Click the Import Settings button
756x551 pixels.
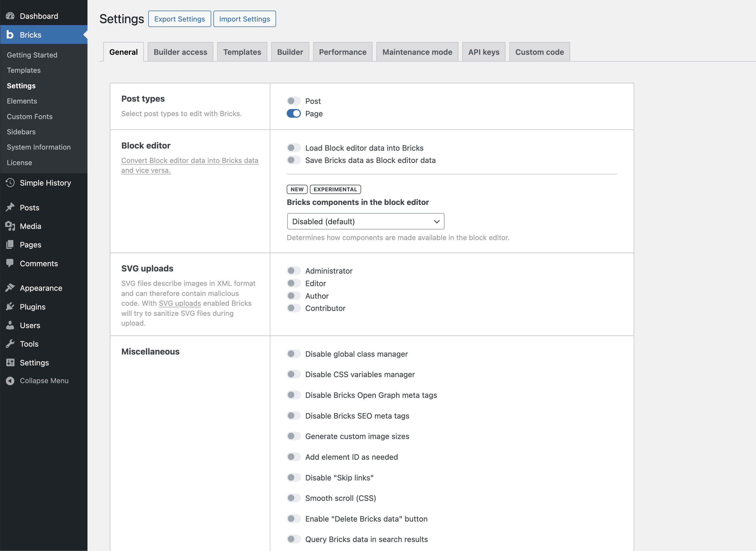(x=244, y=19)
